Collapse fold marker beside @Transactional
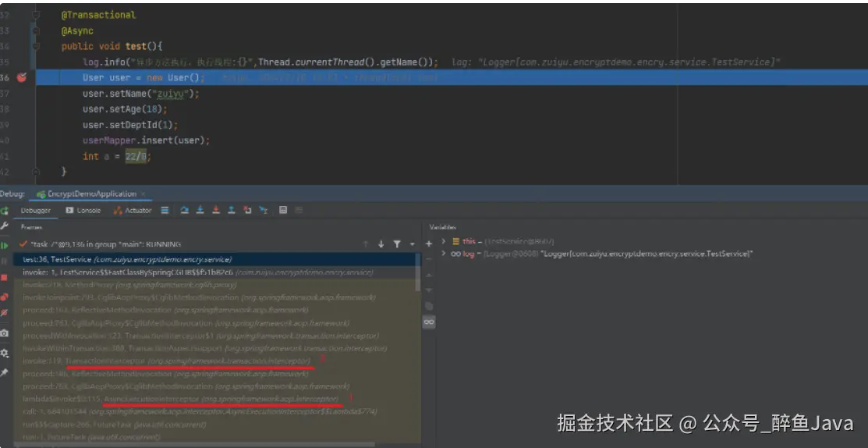This screenshot has width=868, height=448. [x=35, y=16]
